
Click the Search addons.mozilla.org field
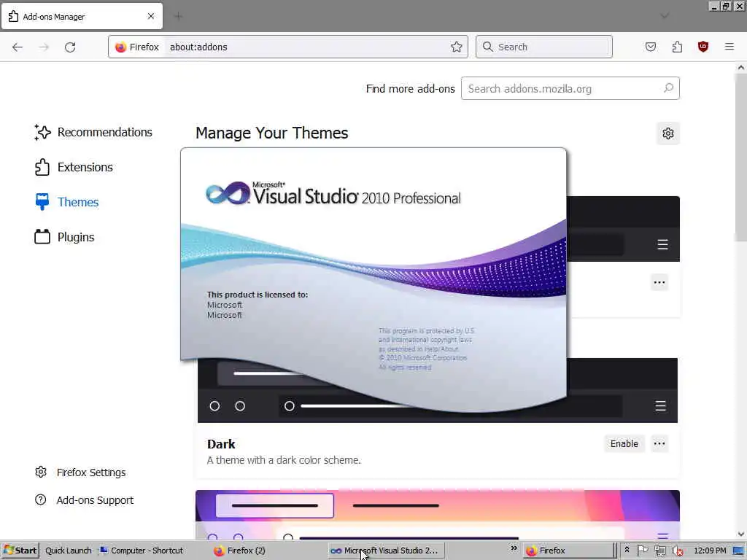click(x=570, y=88)
